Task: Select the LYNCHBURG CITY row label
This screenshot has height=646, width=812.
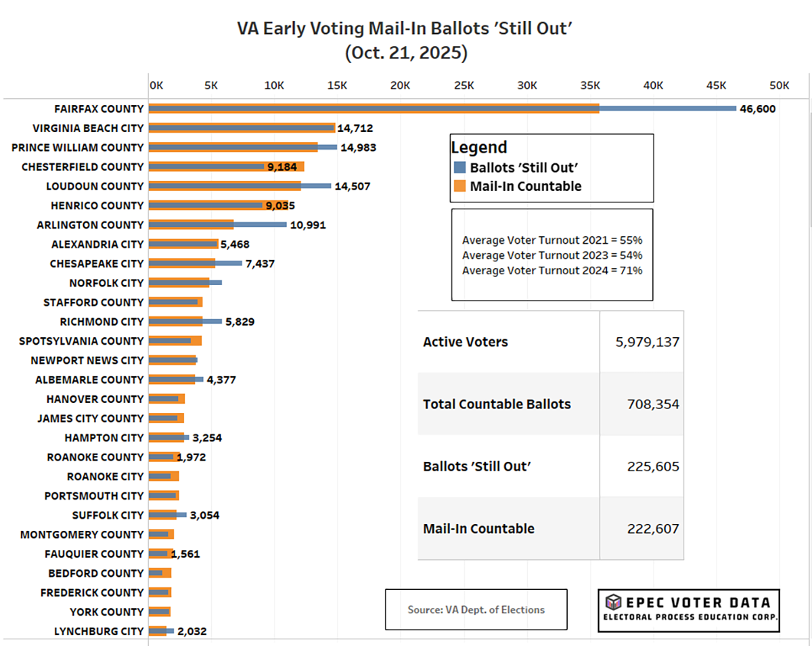Action: pos(99,632)
